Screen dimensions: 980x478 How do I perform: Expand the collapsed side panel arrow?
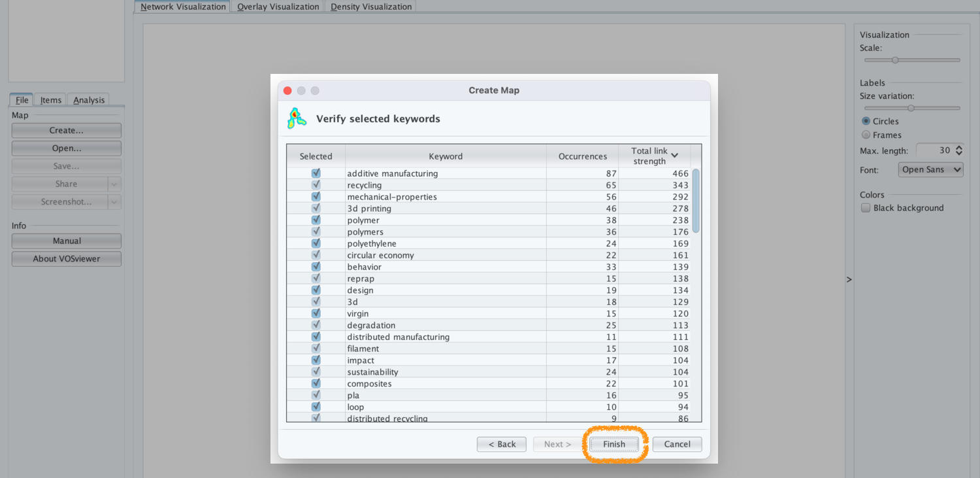point(849,279)
